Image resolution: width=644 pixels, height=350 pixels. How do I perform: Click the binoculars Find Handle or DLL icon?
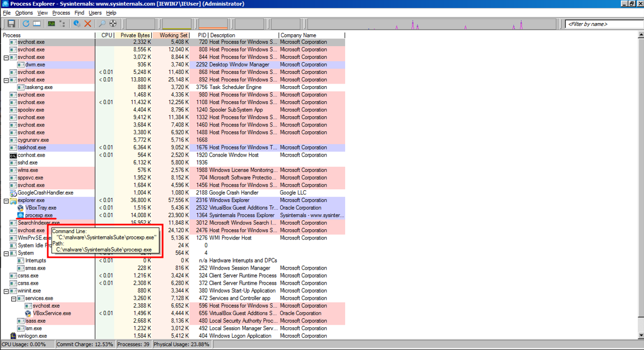pyautogui.click(x=102, y=24)
